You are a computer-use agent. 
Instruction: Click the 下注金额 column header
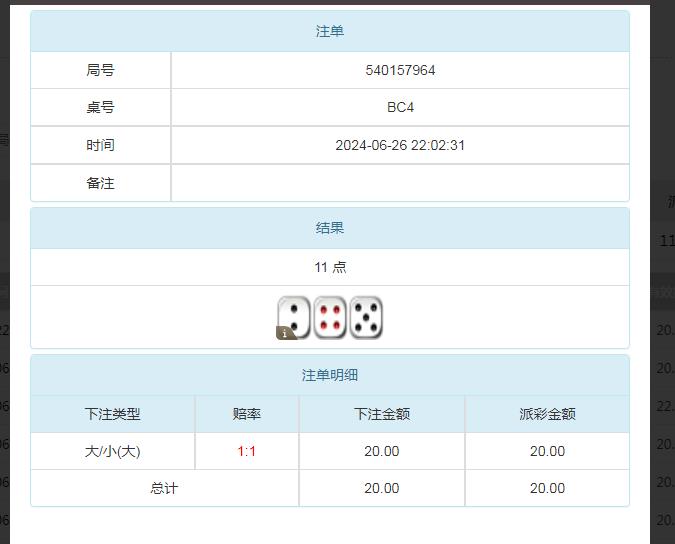point(382,414)
